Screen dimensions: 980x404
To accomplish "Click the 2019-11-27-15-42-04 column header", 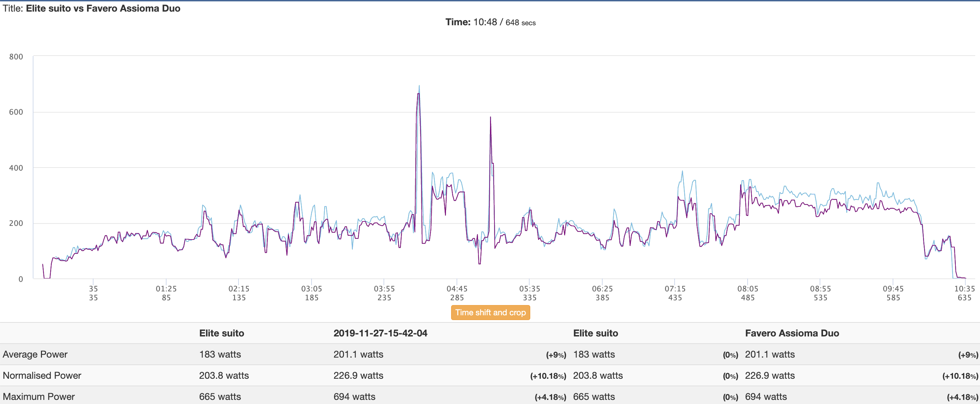I will 380,333.
